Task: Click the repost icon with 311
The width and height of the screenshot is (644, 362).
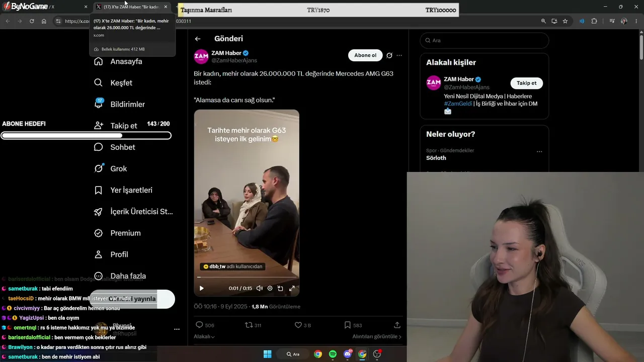Action: pyautogui.click(x=249, y=325)
